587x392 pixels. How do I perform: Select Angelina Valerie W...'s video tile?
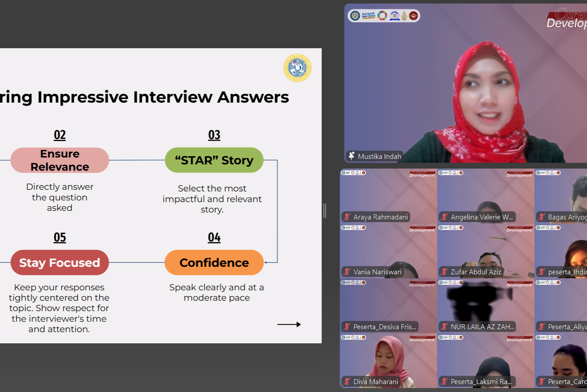click(x=486, y=196)
